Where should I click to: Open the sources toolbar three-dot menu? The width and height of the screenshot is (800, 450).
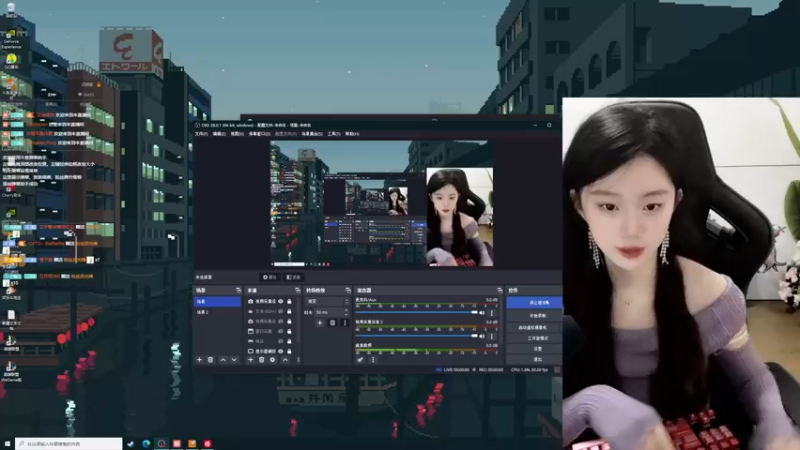(x=298, y=360)
